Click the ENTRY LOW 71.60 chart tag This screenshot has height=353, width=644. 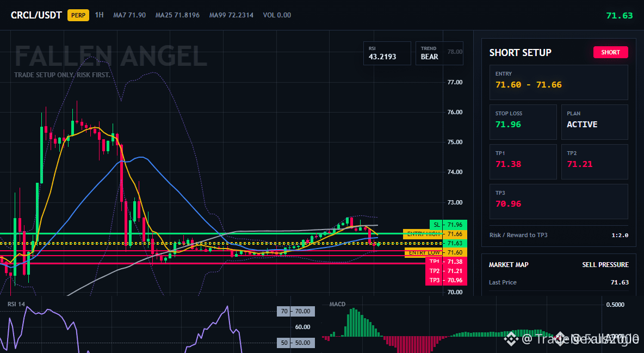pyautogui.click(x=436, y=253)
